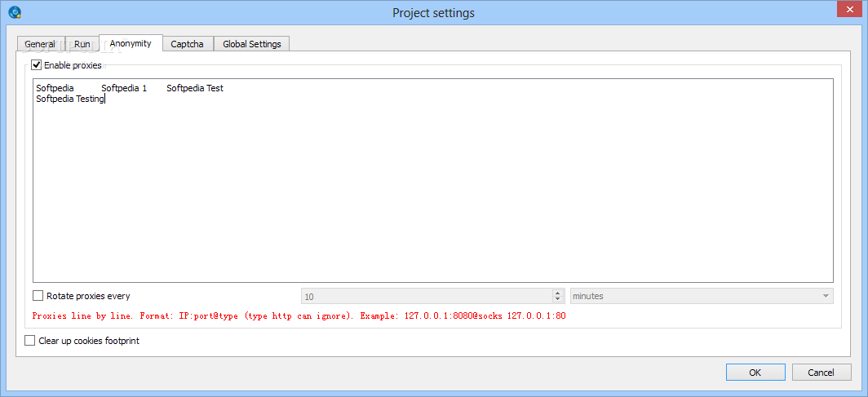Screen dimensions: 868x397
Task: Open the Run tab
Action: [x=82, y=44]
